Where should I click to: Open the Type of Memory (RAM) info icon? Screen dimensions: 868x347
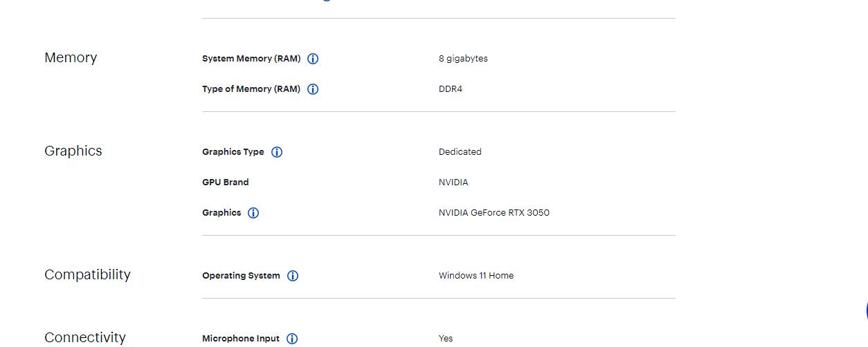click(313, 89)
